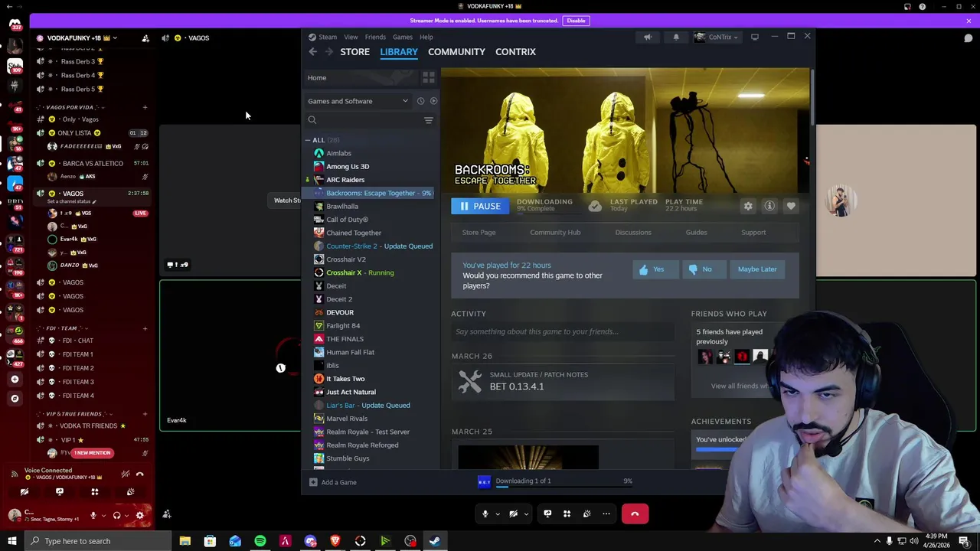Open Brave browser from taskbar

[335, 541]
